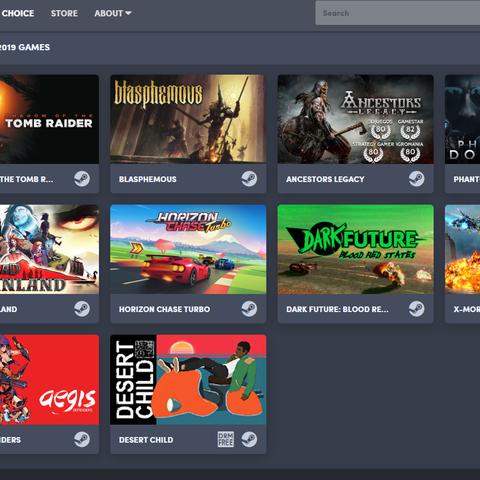Open the Ancestors Legacy cover thumbnail
The image size is (480, 480).
click(x=356, y=119)
